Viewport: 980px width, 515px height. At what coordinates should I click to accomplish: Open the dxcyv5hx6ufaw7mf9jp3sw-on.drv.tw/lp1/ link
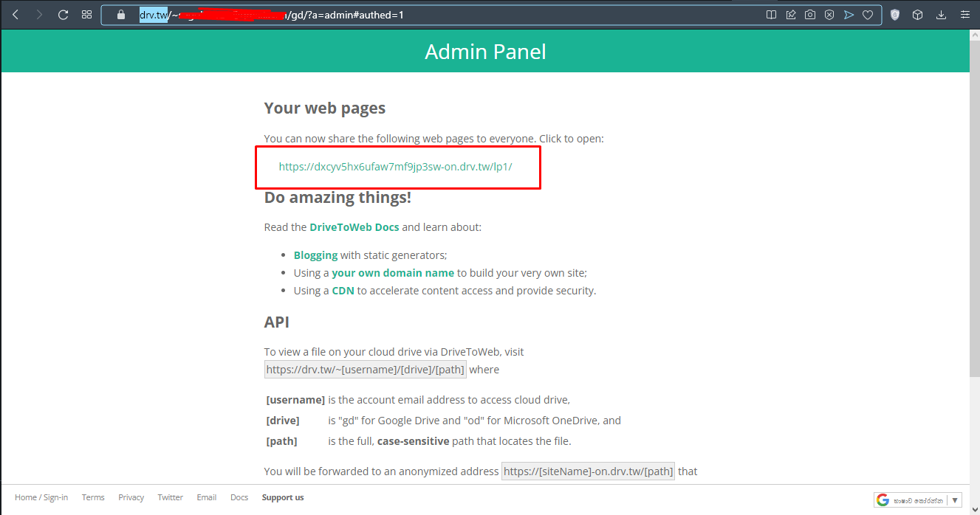[395, 167]
